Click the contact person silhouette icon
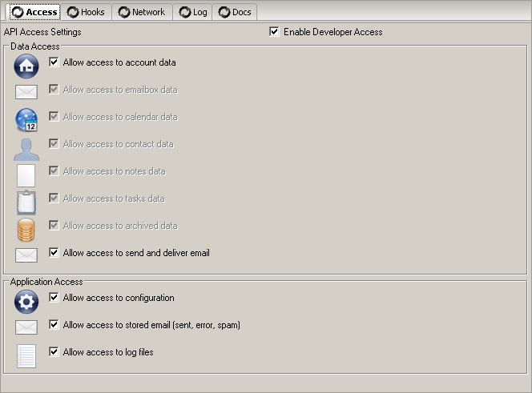This screenshot has width=532, height=393. pos(26,148)
